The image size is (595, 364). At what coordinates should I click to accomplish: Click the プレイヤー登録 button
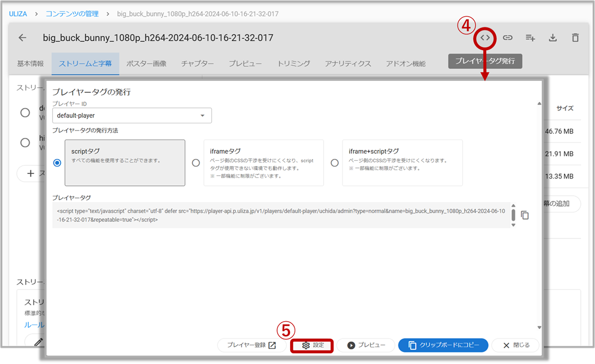pyautogui.click(x=251, y=345)
